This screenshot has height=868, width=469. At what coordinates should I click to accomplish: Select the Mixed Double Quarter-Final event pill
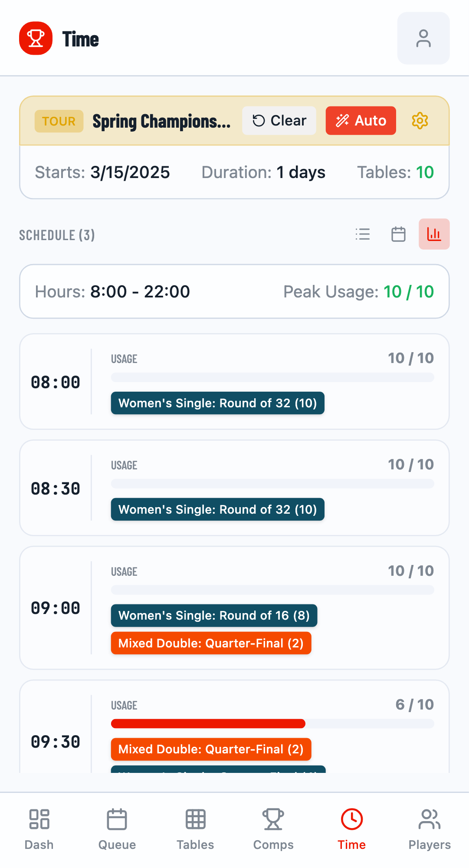click(x=211, y=643)
